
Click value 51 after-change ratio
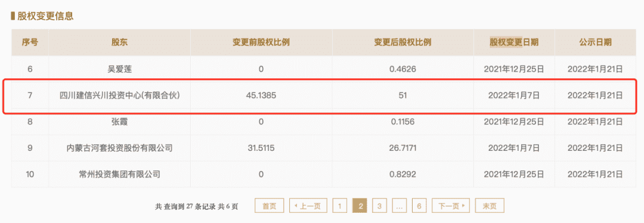pyautogui.click(x=402, y=95)
